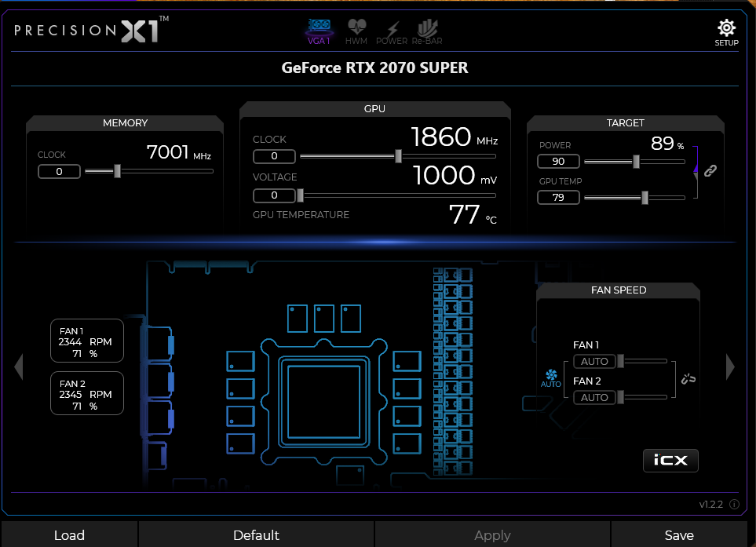Screen dimensions: 756x547
Task: Click the 1860 MHz GPU clock reading
Action: click(x=455, y=137)
